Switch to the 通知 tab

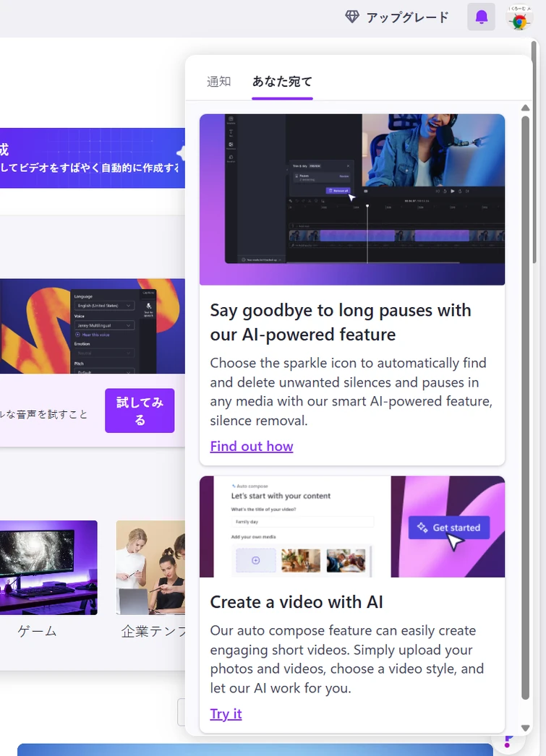218,82
